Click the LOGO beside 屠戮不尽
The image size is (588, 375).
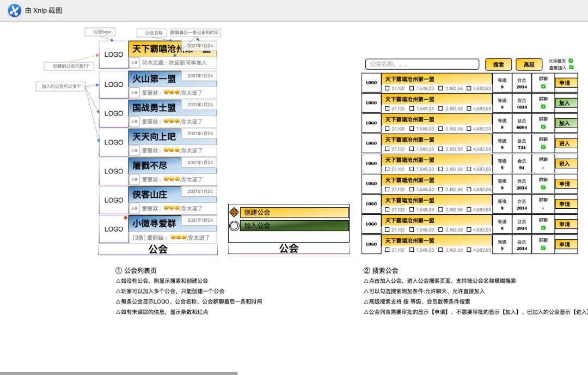click(x=114, y=171)
